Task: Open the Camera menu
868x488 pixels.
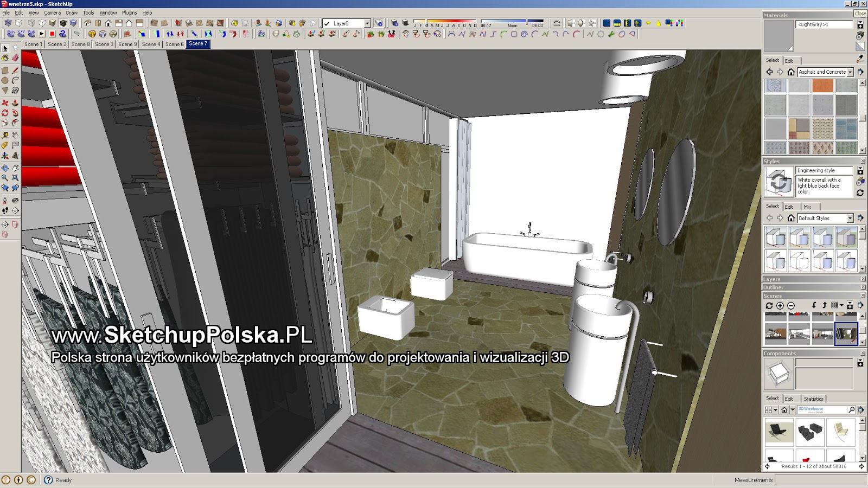Action: coord(52,12)
